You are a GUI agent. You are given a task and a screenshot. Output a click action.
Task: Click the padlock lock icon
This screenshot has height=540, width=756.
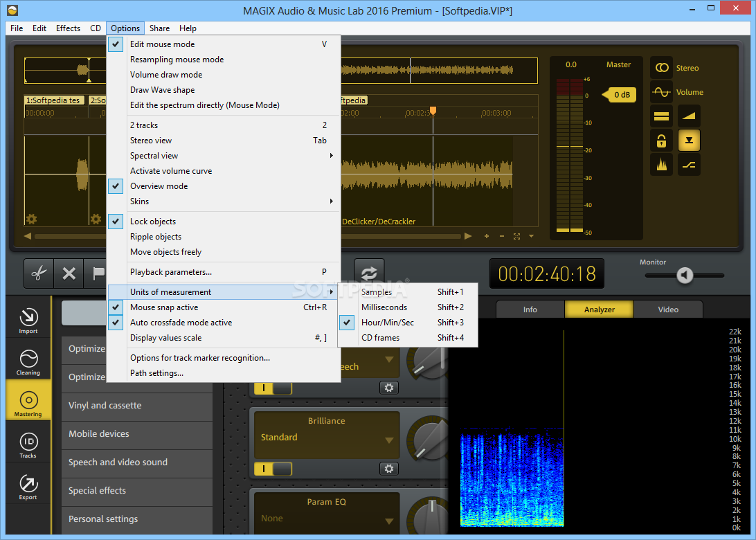point(662,141)
